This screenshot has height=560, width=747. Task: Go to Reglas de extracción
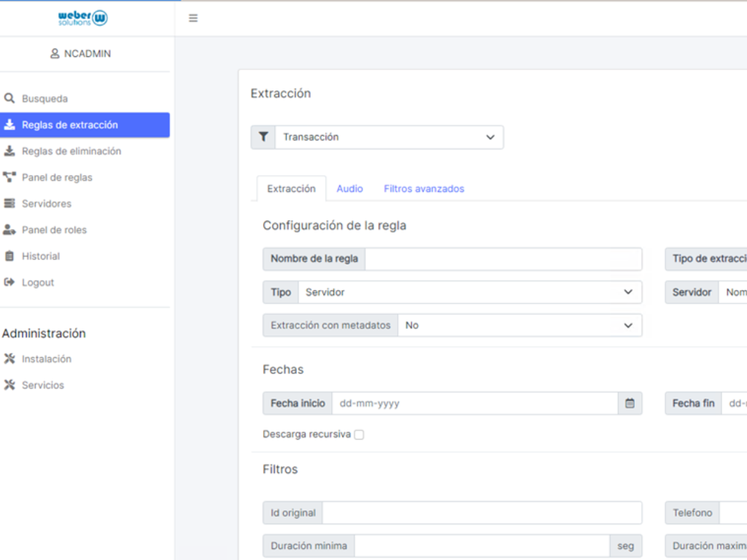85,125
